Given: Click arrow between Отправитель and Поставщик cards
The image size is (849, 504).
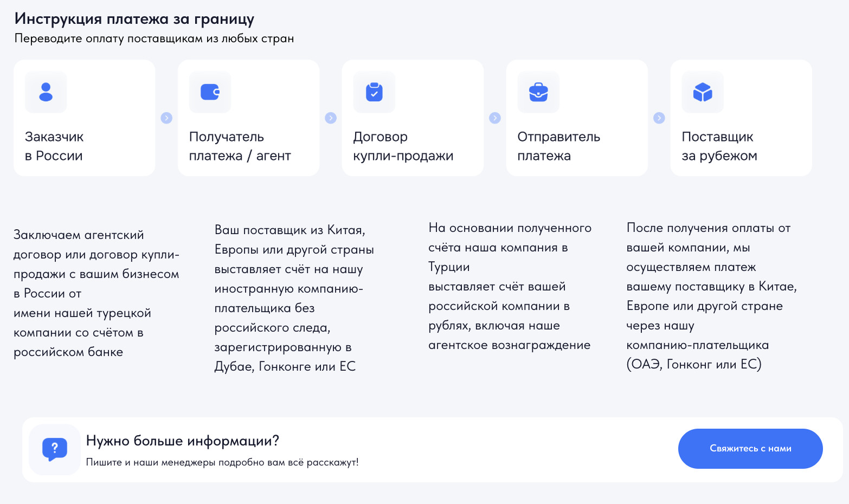Looking at the screenshot, I should (x=659, y=118).
